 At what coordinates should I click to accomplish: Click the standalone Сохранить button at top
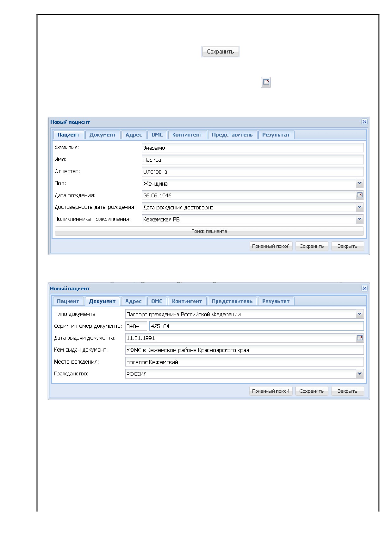click(220, 52)
